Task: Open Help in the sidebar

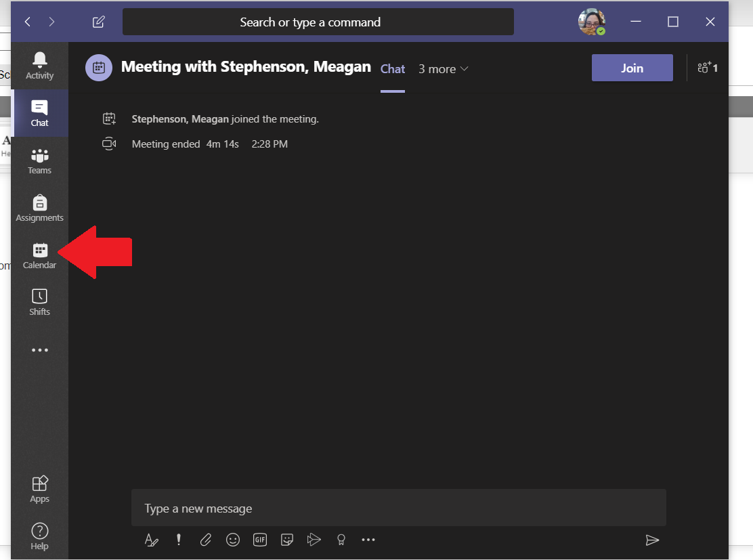Action: click(39, 536)
